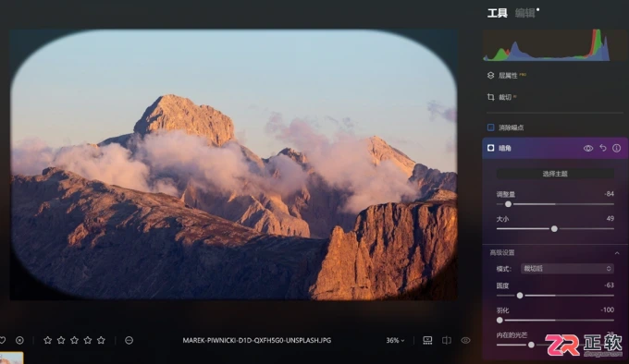The height and width of the screenshot is (364, 629).
Task: Click the mountain photo in the canvas
Action: [233, 164]
